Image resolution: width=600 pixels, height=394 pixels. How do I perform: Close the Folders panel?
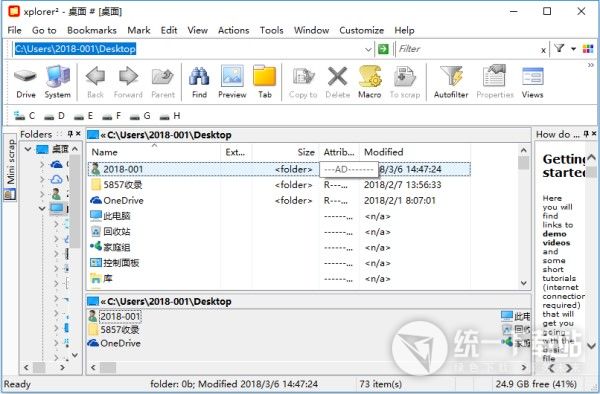pyautogui.click(x=78, y=134)
